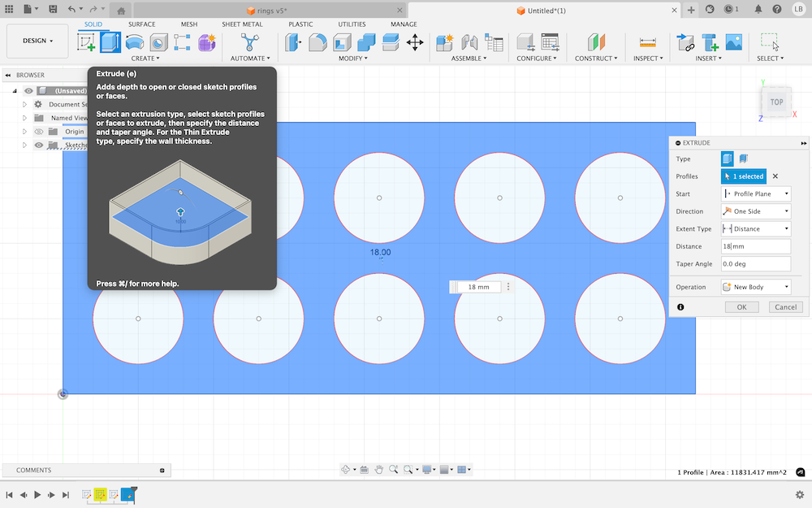Screen dimensions: 812x508
Task: Open the DESIGN workspace dropdown
Action: click(x=37, y=41)
